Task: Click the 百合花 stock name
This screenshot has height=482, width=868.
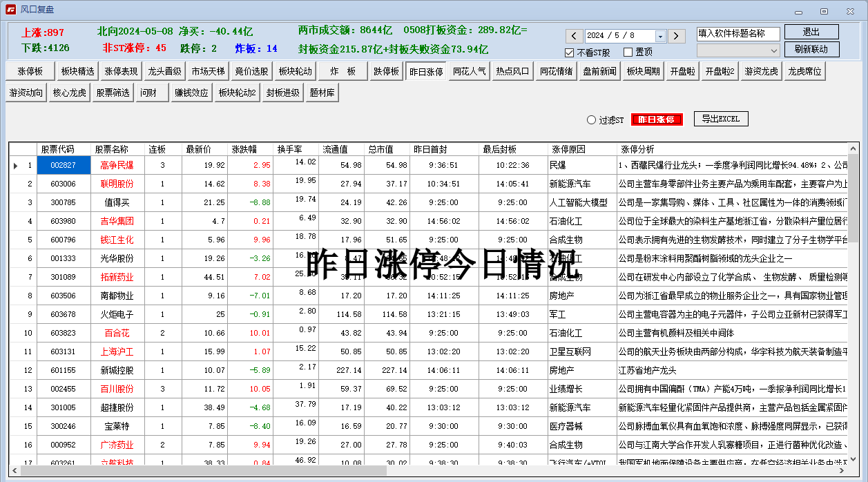Action: (x=117, y=334)
